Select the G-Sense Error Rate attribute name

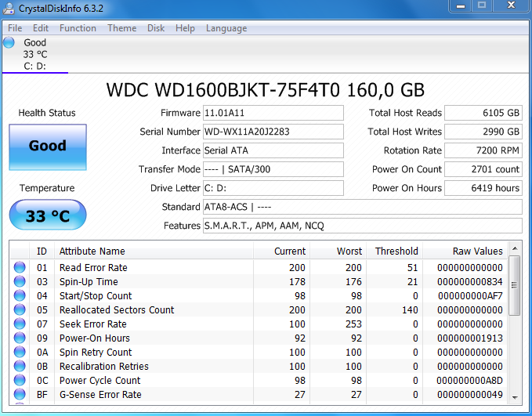pos(100,395)
